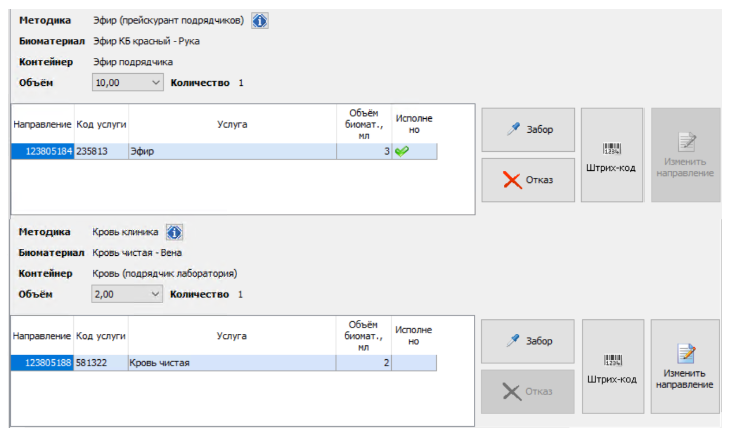Click Направление header in top table

click(42, 124)
